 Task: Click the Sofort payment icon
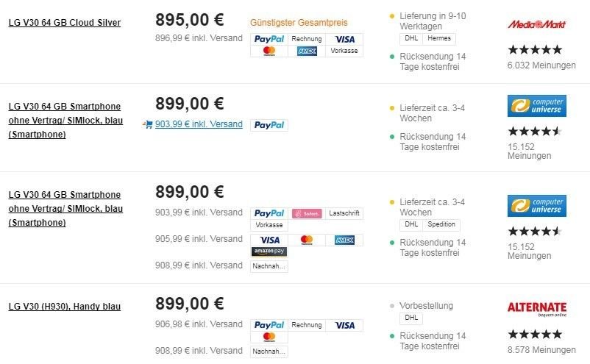coord(307,213)
